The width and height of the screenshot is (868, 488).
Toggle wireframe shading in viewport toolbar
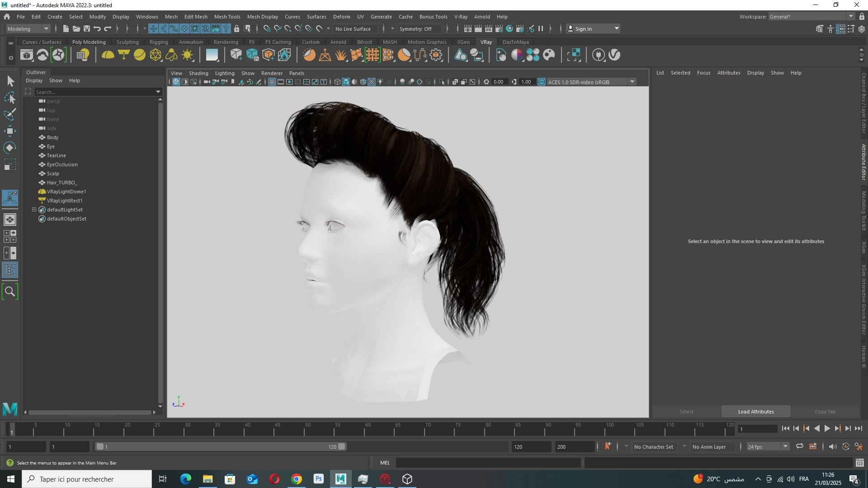337,82
